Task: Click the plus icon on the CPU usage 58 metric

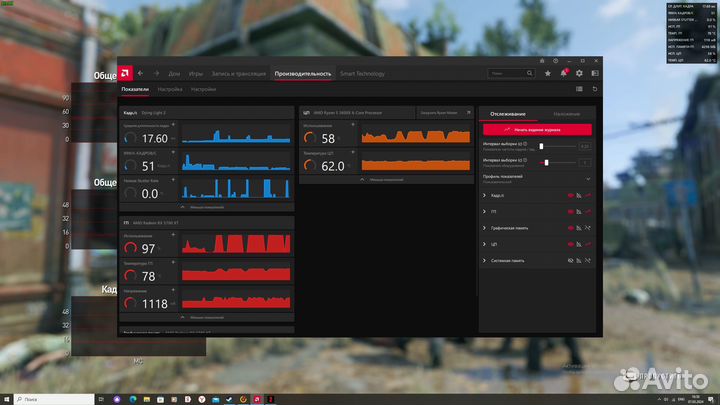Action: coord(353,125)
